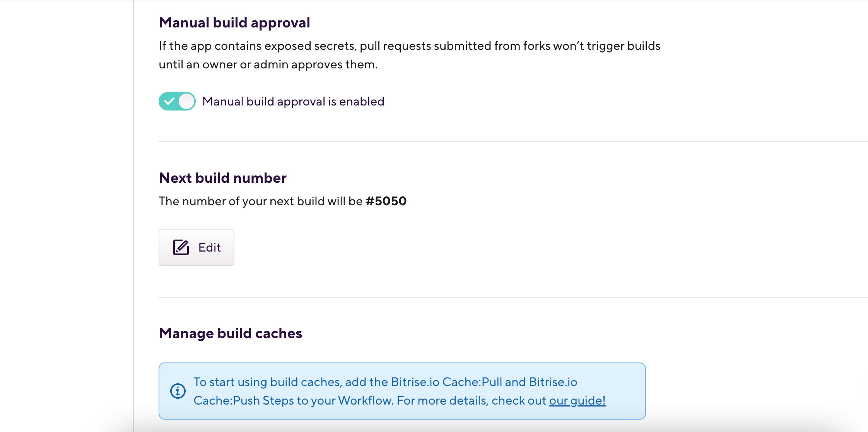The width and height of the screenshot is (868, 432).
Task: Click the info symbol beside the cache message
Action: click(x=178, y=391)
